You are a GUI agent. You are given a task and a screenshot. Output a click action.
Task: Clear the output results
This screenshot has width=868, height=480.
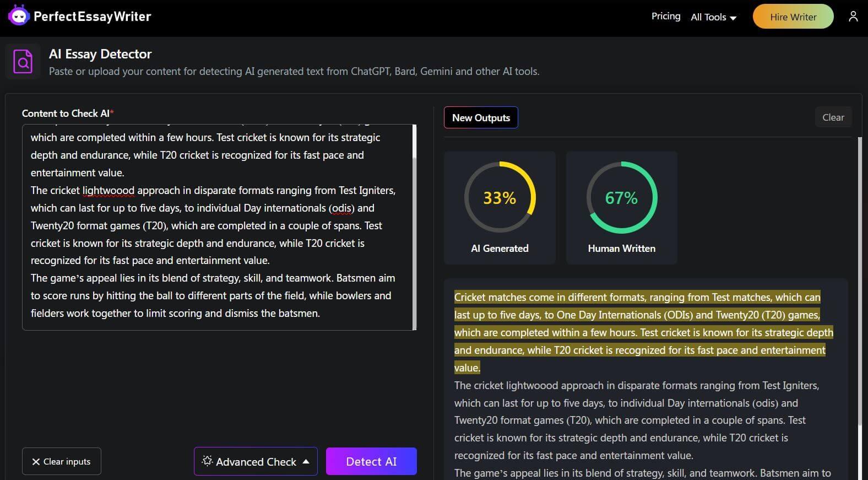pos(833,117)
